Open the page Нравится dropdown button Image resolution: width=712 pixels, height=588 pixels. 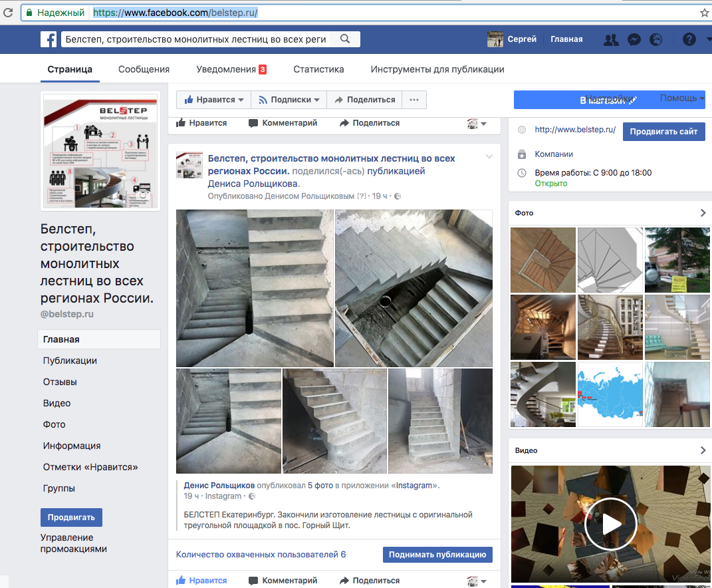pos(213,100)
